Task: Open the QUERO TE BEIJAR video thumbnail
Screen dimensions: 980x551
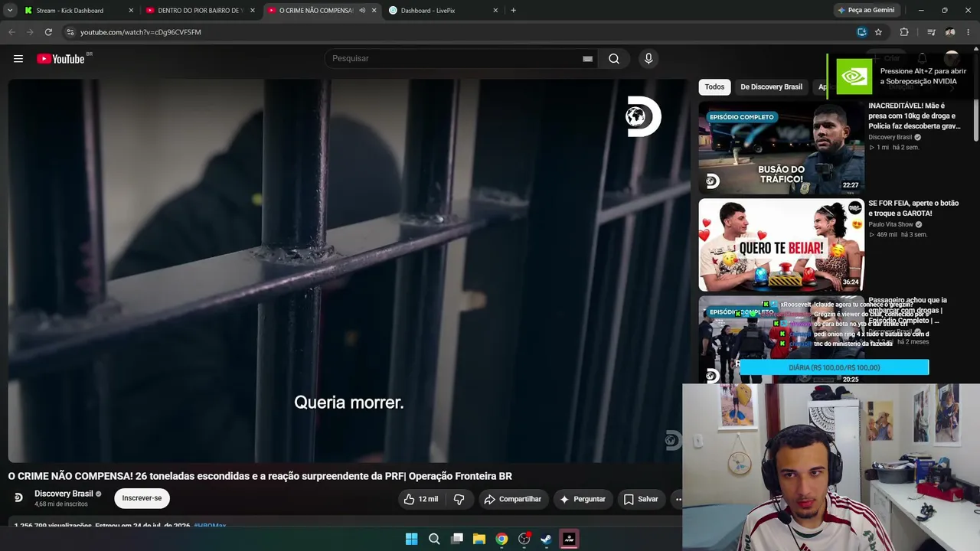Action: (x=781, y=245)
